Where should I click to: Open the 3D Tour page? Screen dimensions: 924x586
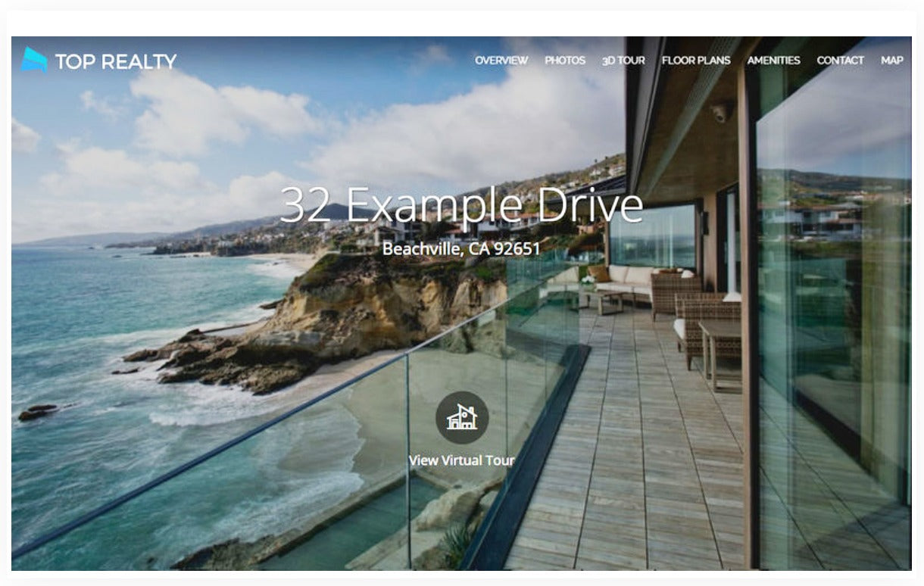pyautogui.click(x=623, y=61)
